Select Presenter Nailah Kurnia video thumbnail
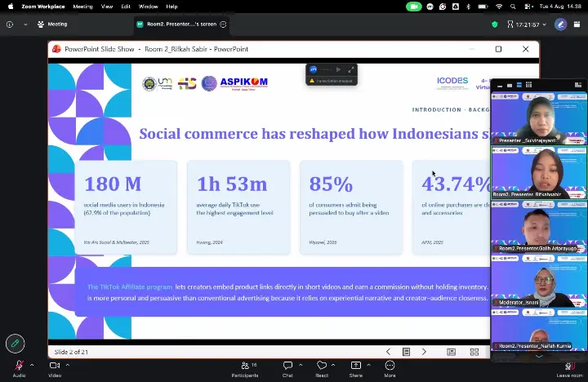 [539, 330]
